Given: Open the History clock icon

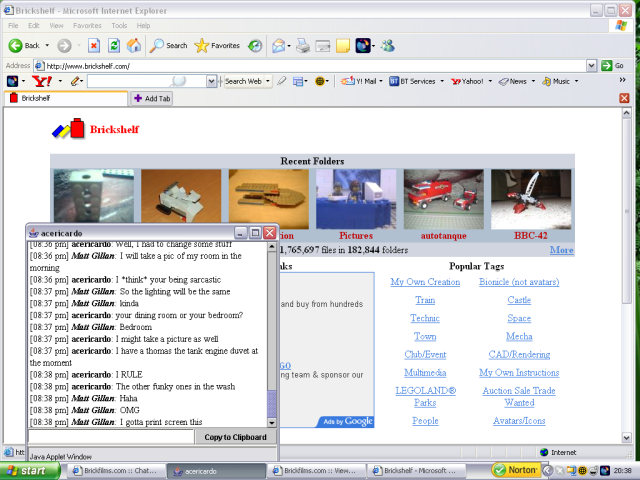Looking at the screenshot, I should click(255, 46).
